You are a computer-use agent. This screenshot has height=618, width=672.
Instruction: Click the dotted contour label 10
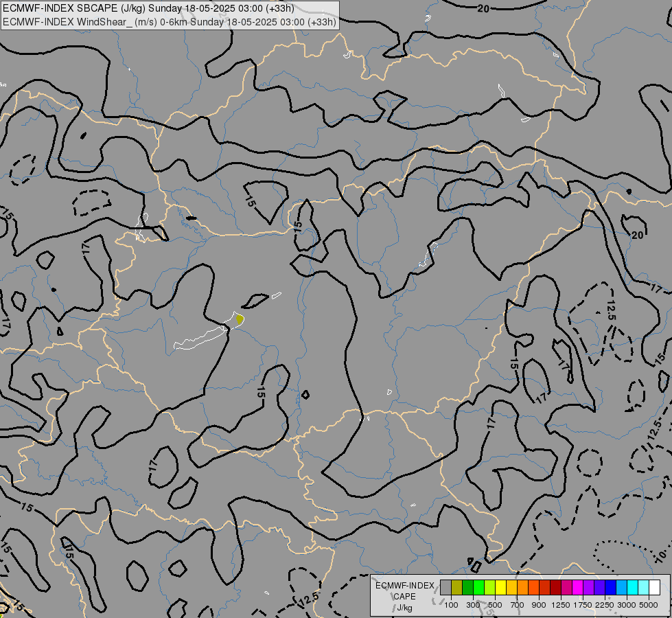660,558
